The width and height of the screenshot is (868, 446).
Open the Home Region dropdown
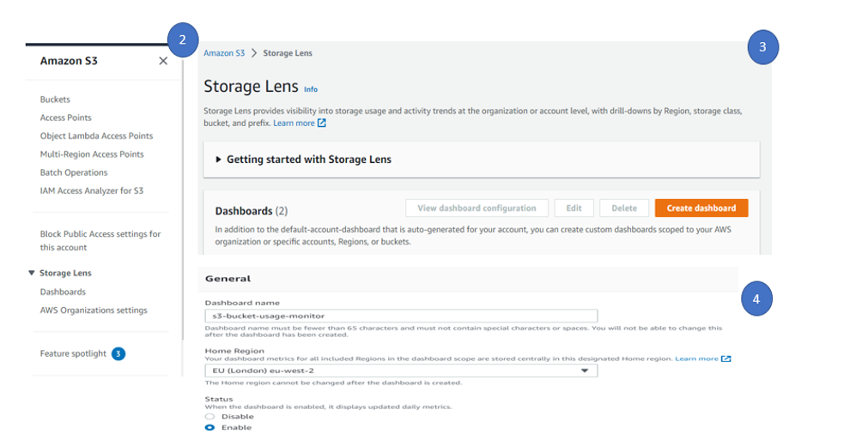585,371
